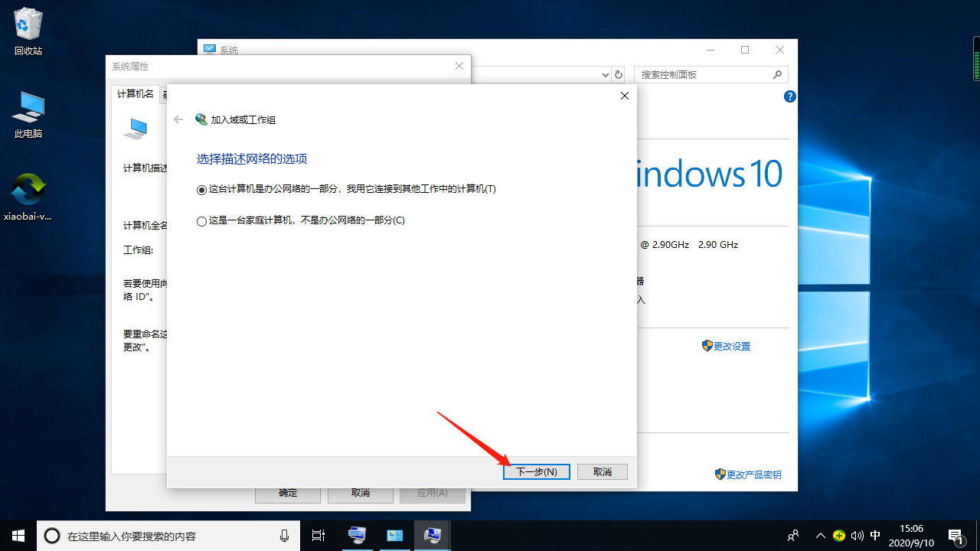Close the 系统属性 dialog
This screenshot has width=980, height=551.
pos(459,67)
